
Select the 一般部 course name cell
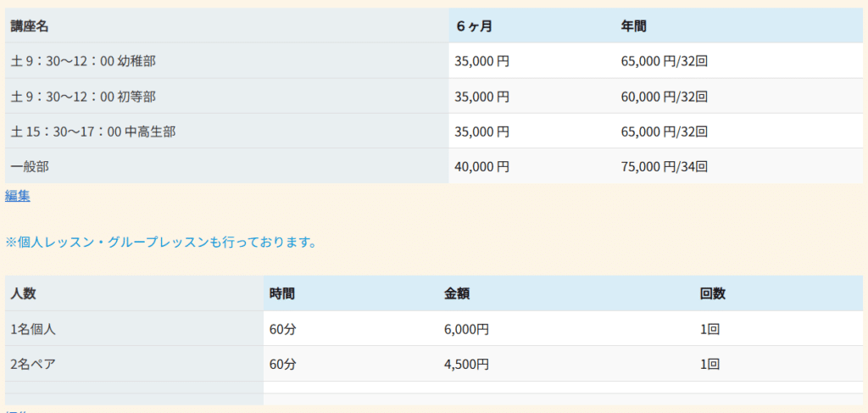(30, 167)
